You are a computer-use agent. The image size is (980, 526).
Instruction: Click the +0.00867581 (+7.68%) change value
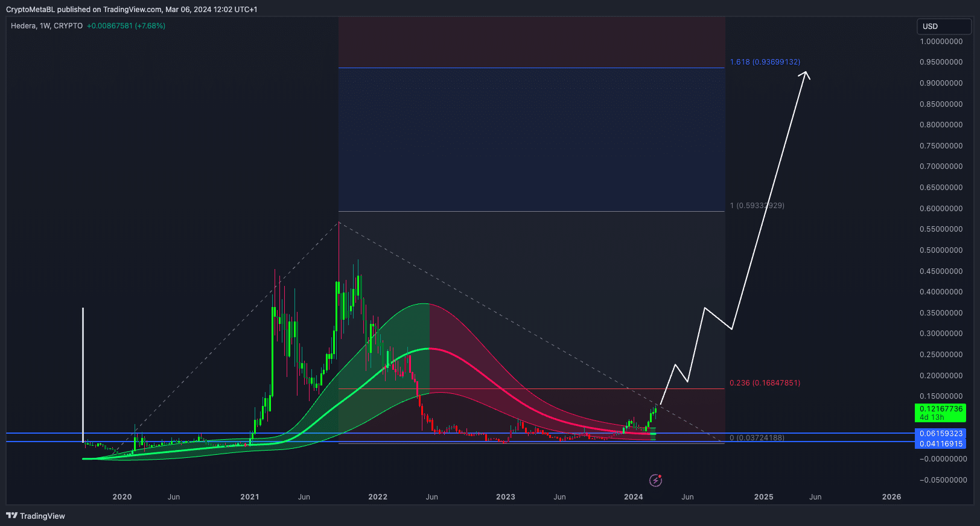click(x=126, y=26)
